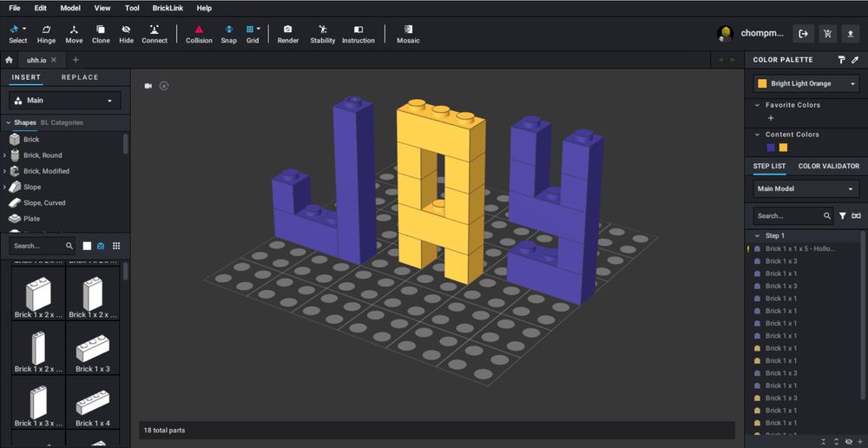Toggle Snap mode
The width and height of the screenshot is (868, 448).
coord(228,35)
